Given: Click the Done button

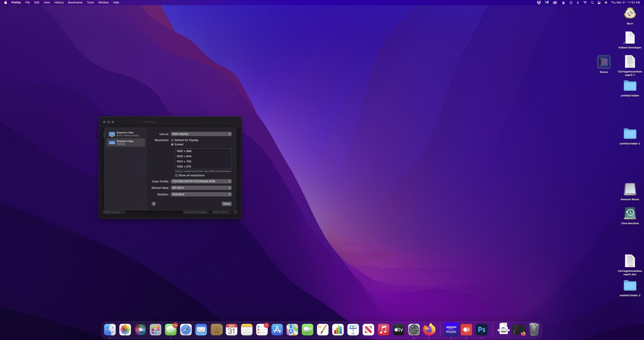Looking at the screenshot, I should [x=227, y=204].
